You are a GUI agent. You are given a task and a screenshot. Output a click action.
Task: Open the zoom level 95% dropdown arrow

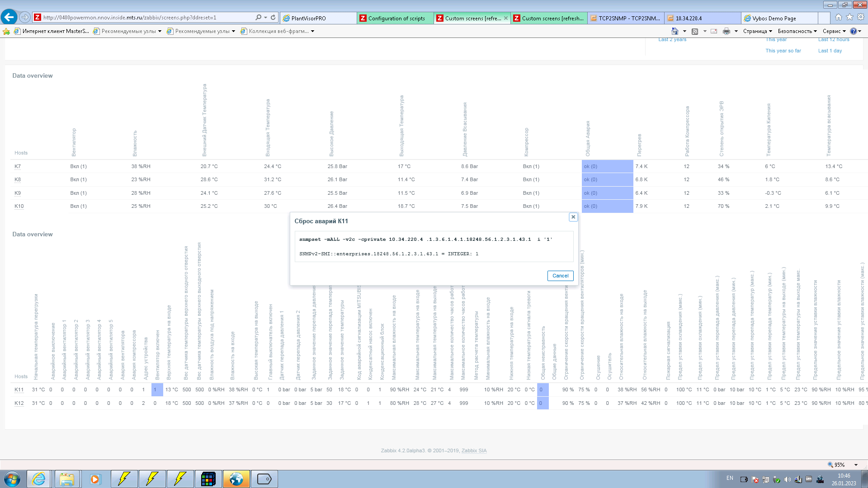pos(856,465)
